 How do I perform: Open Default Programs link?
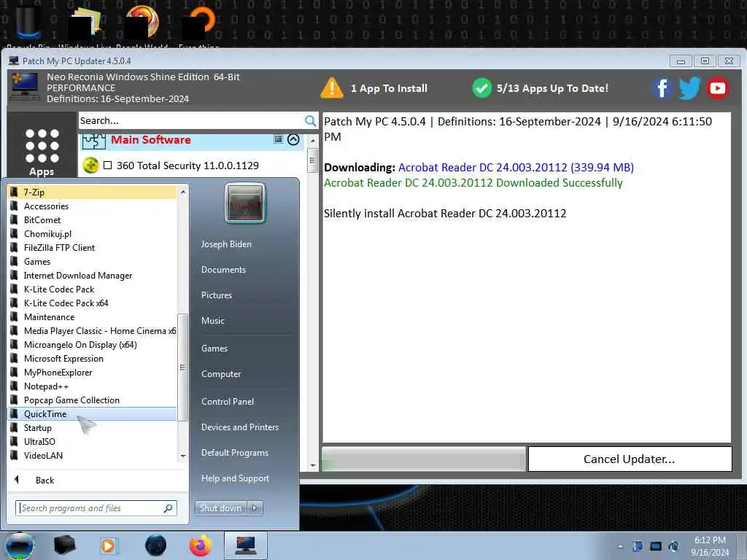pyautogui.click(x=234, y=453)
